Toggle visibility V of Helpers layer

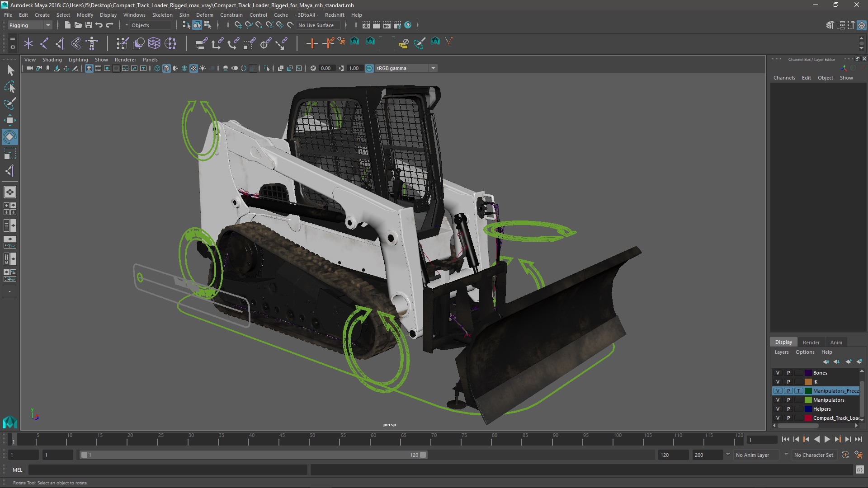[778, 409]
